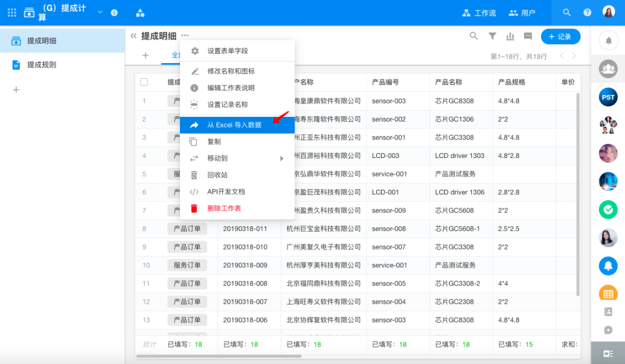This screenshot has width=625, height=364.
Task: Choose 从 Excel 导入数据 menu item
Action: 237,125
